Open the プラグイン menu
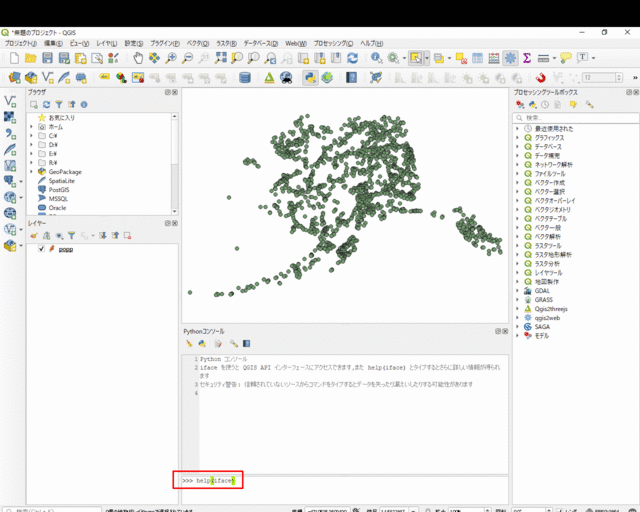 coord(164,43)
